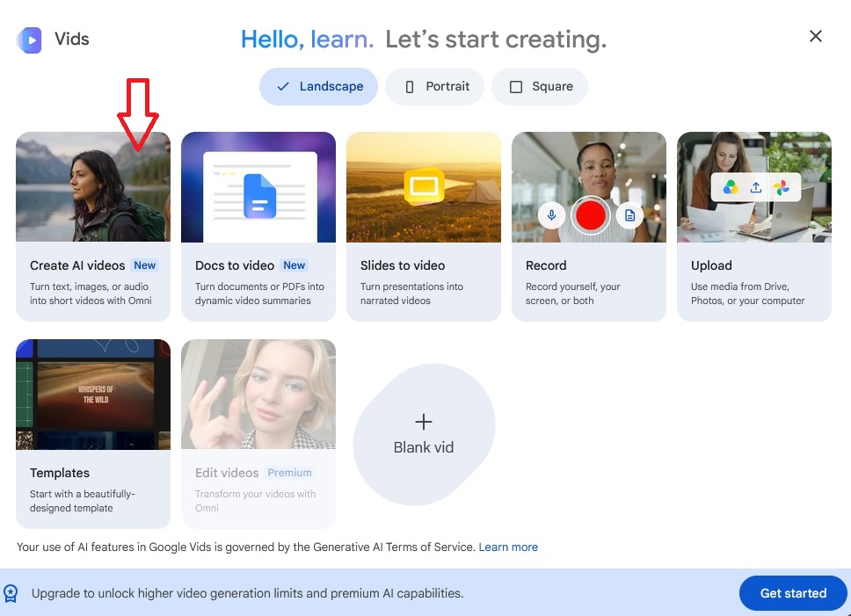Select the Landscape orientation option

pyautogui.click(x=318, y=86)
